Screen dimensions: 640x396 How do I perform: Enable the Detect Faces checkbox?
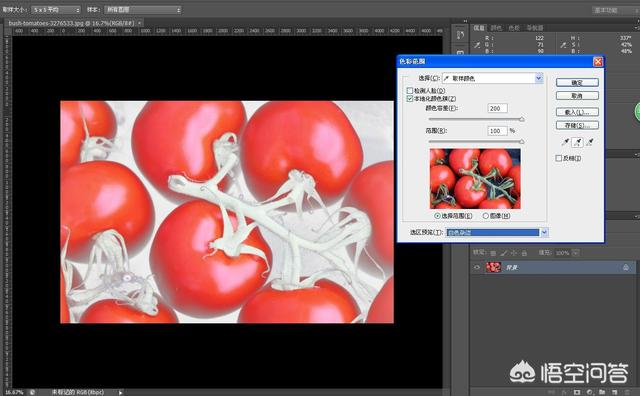[410, 91]
